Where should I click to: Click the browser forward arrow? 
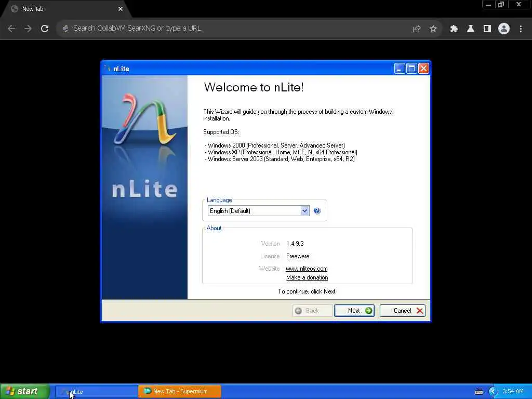[28, 29]
